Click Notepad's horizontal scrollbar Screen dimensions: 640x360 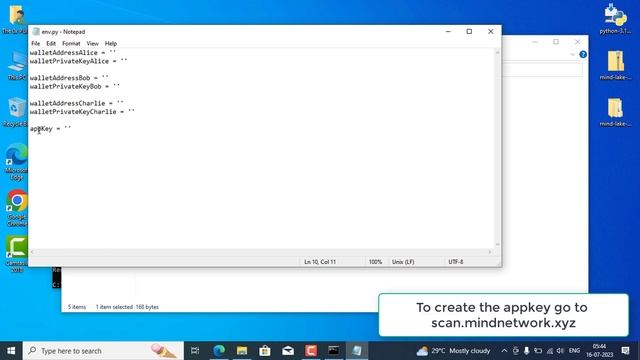(260, 252)
